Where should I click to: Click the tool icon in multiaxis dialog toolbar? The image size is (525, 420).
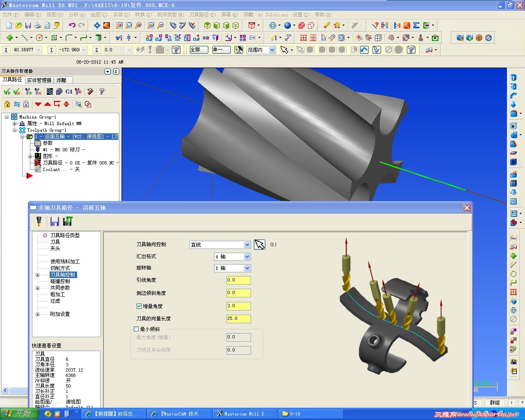click(39, 221)
